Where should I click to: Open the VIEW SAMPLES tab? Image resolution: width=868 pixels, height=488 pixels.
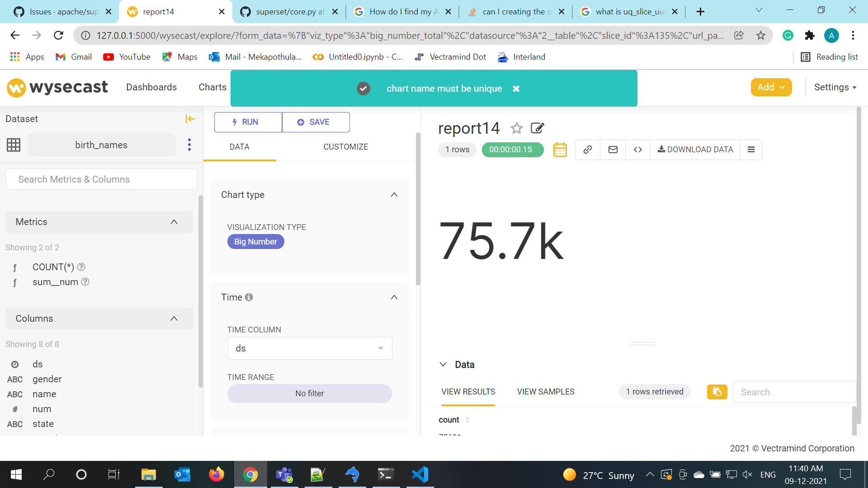[x=546, y=392]
